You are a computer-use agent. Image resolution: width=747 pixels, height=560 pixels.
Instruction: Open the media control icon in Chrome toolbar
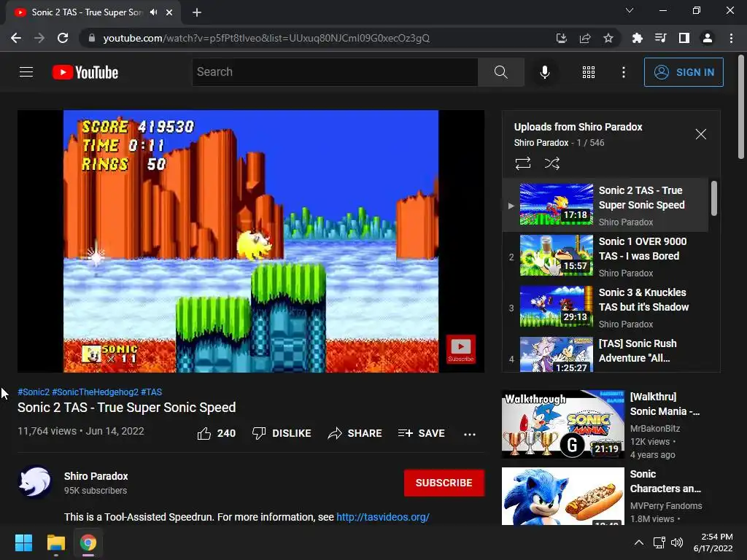[660, 38]
